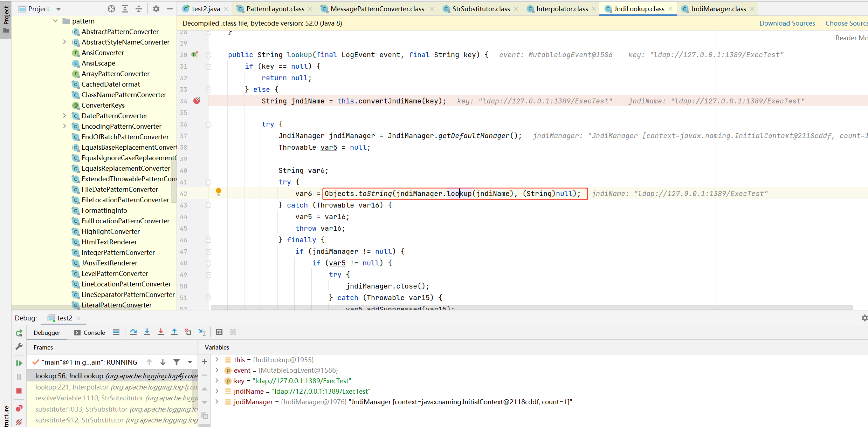Toggle the breakpoint on line 34
The height and width of the screenshot is (427, 868).
pos(197,101)
